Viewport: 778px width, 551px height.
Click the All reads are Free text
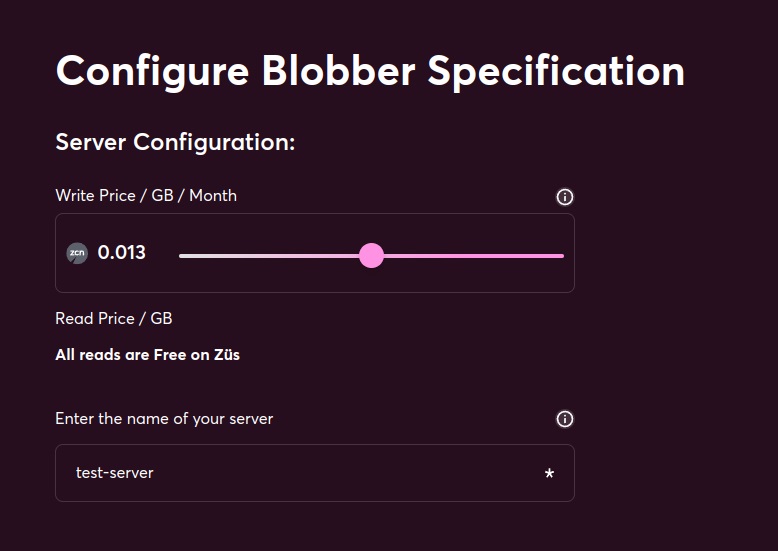pos(147,355)
